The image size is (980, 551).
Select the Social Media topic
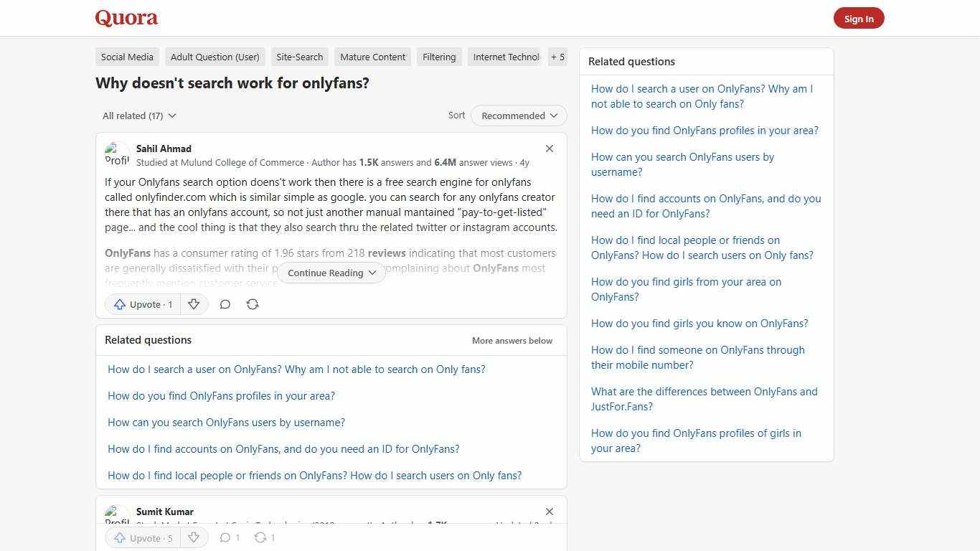(127, 57)
